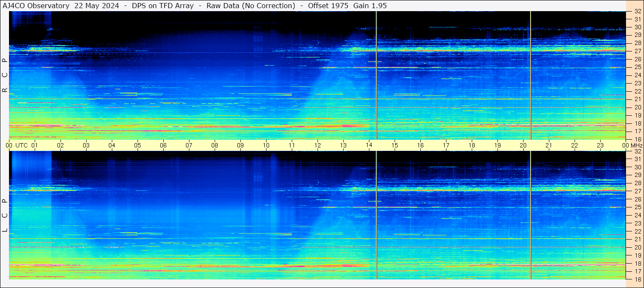Click the 'AJ4CO Observatory' title text

click(x=36, y=6)
